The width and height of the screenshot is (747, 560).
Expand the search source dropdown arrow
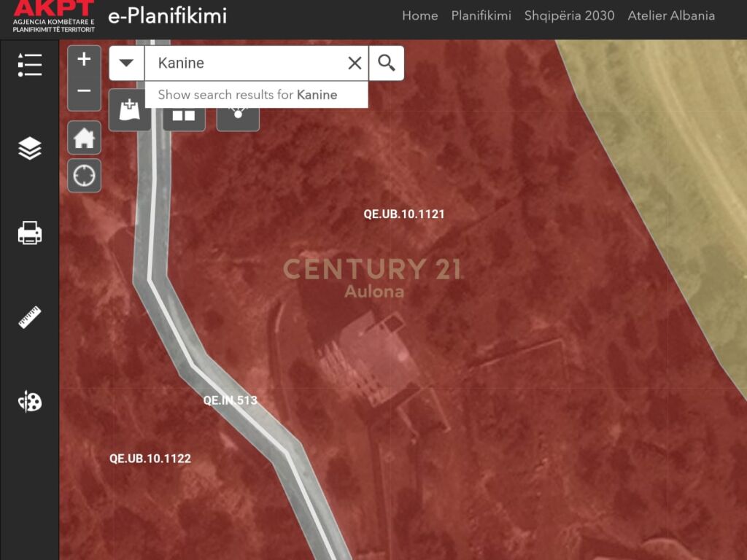tap(126, 63)
